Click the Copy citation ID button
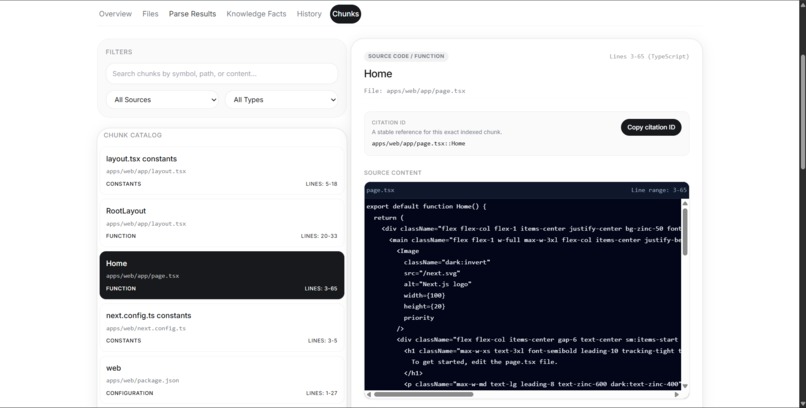 click(651, 127)
